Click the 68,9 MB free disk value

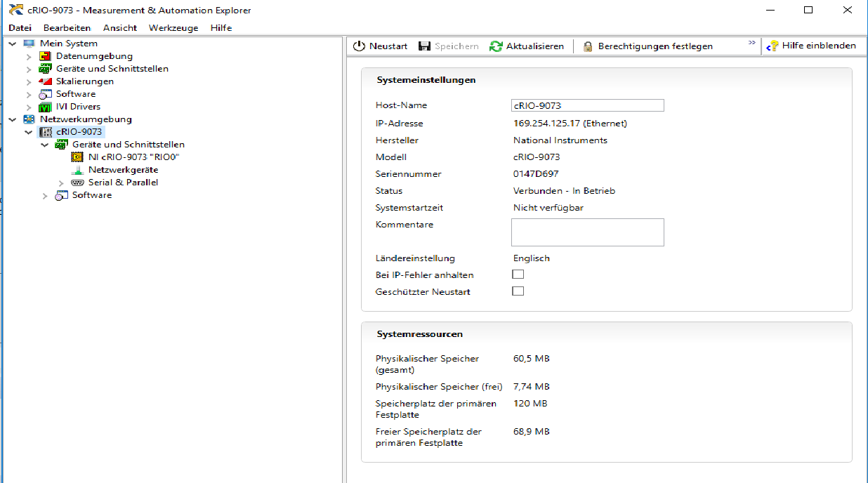pos(532,432)
